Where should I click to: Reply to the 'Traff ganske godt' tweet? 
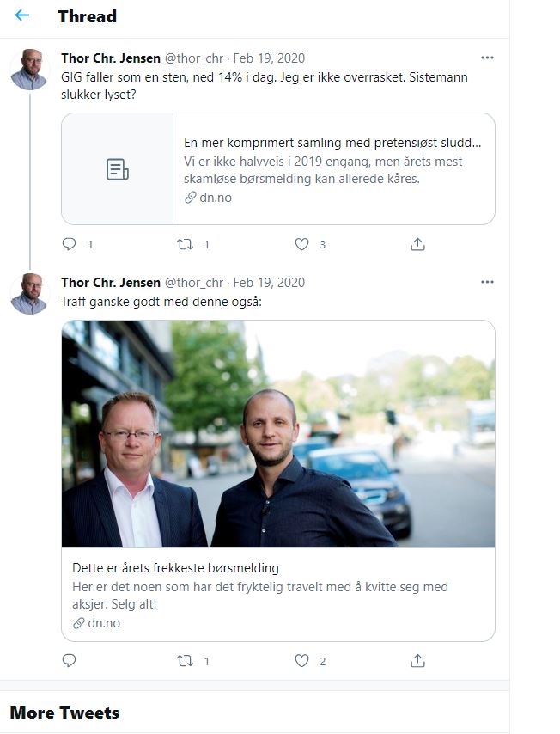pyautogui.click(x=70, y=660)
